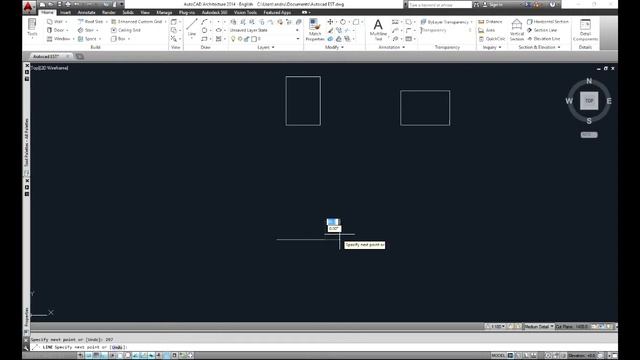Toggle layer freeze sun icon
640x360 pixels.
(x=240, y=39)
